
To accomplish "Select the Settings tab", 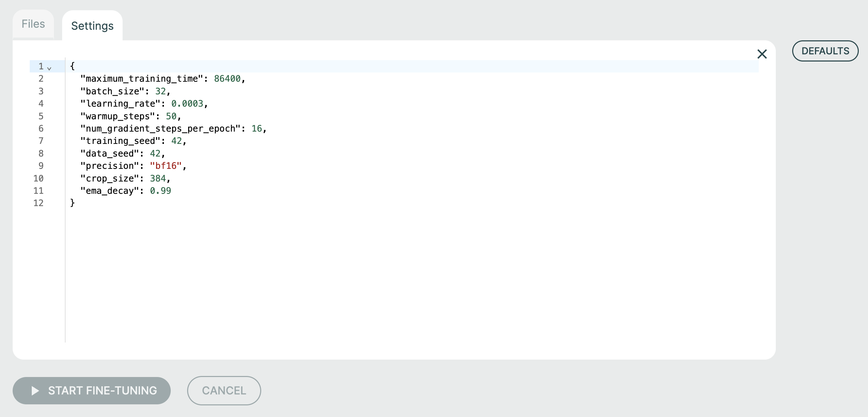I will click(x=92, y=26).
